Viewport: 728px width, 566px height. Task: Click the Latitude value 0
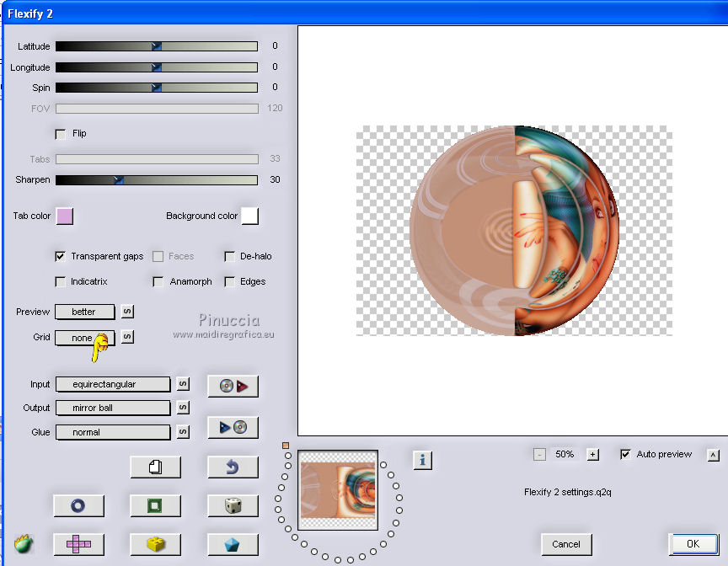point(275,45)
